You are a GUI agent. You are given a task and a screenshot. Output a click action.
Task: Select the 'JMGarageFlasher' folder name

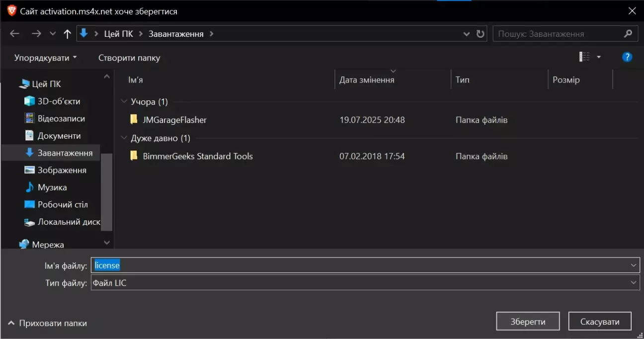pyautogui.click(x=174, y=120)
